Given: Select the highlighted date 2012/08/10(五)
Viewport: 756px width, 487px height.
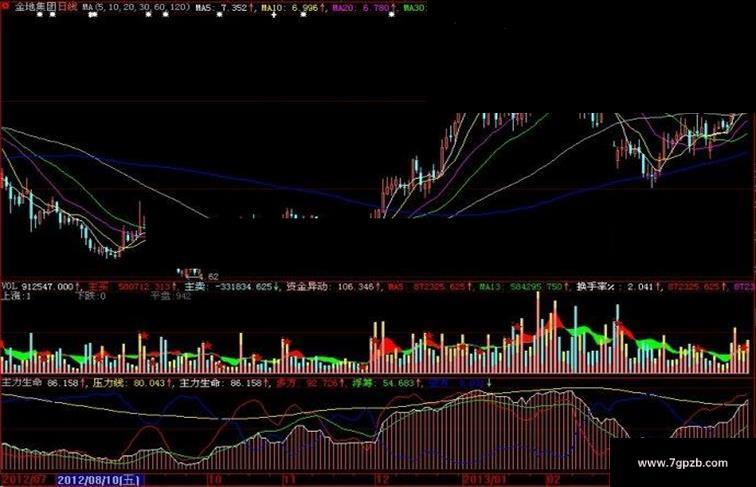Looking at the screenshot, I should (100, 481).
